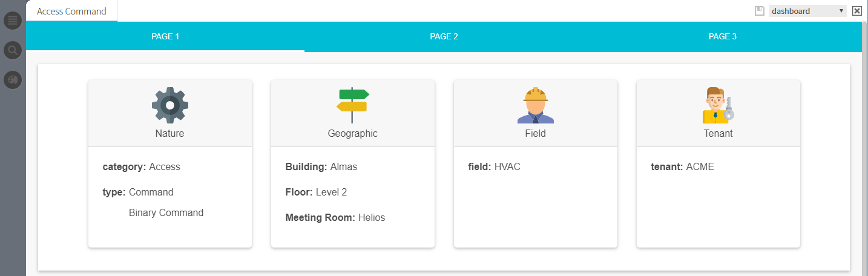Select the Access Command tab

(71, 11)
